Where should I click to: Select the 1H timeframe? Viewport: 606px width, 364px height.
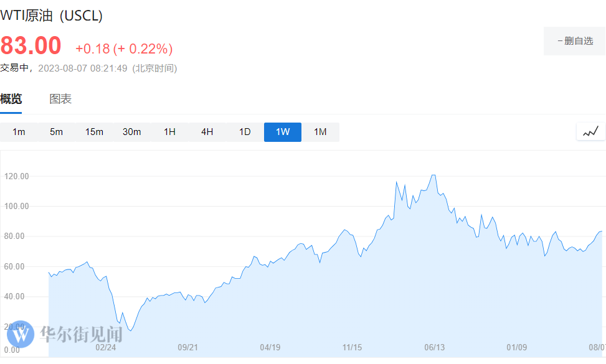[169, 132]
